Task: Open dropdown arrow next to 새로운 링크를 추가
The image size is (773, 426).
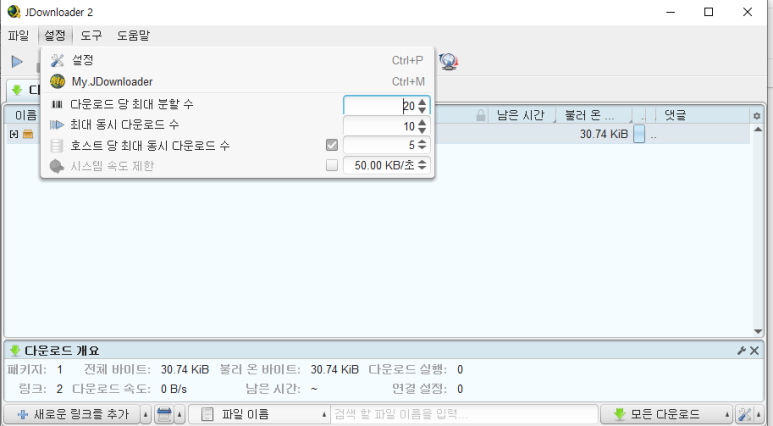Action: tap(146, 414)
